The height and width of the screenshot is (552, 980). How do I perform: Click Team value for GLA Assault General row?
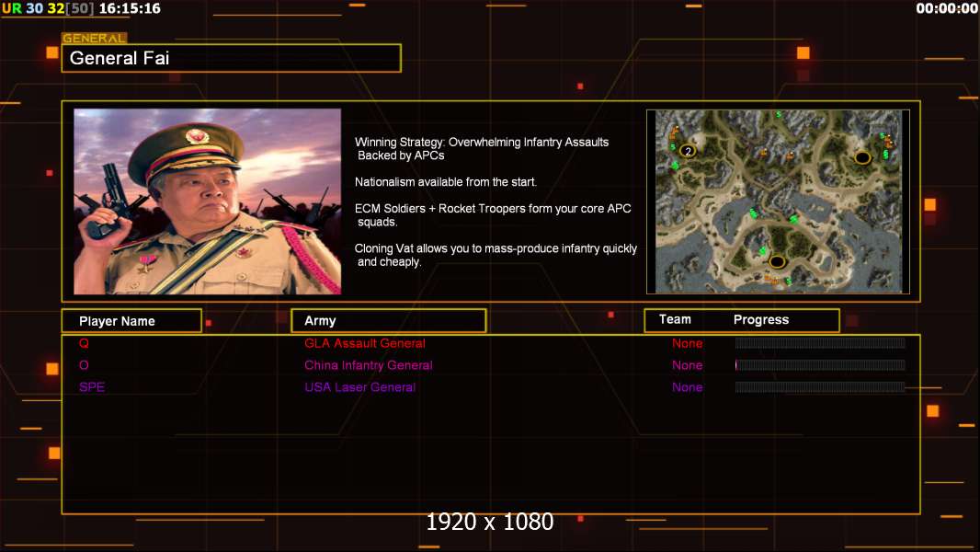coord(688,343)
